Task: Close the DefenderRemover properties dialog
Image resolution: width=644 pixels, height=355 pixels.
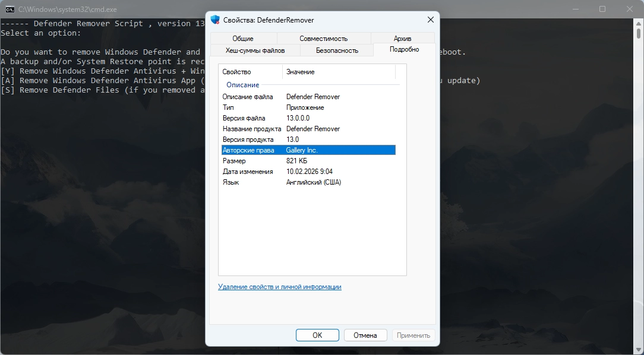Action: click(x=431, y=20)
